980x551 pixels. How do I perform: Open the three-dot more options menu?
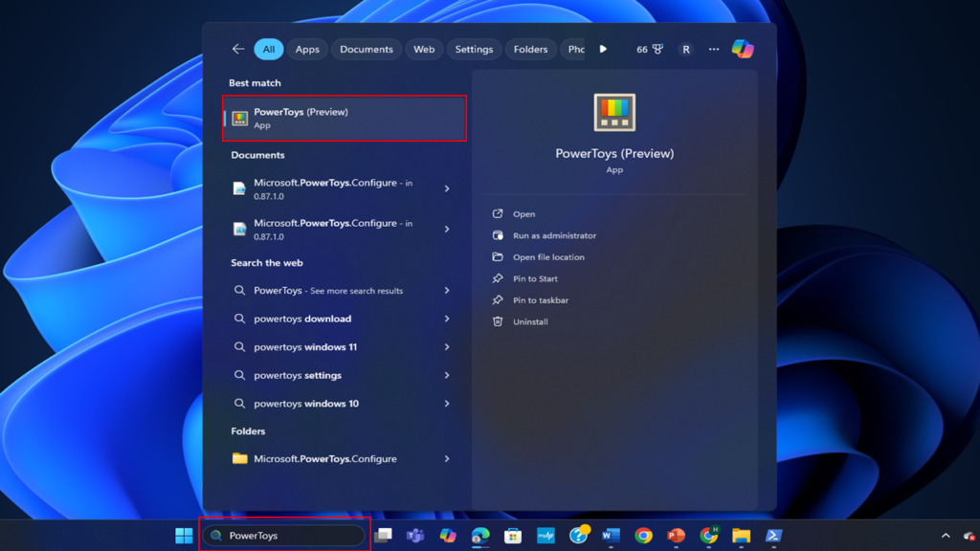pos(714,50)
